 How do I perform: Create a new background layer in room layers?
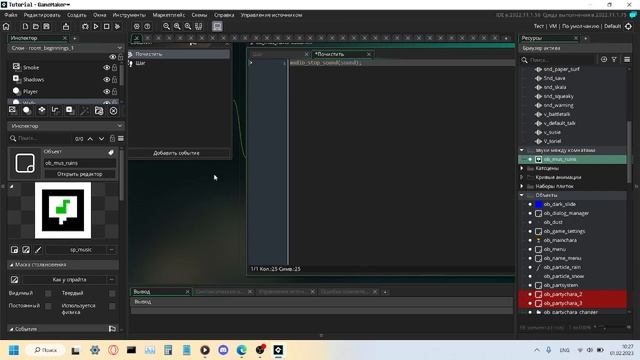[x=13, y=110]
